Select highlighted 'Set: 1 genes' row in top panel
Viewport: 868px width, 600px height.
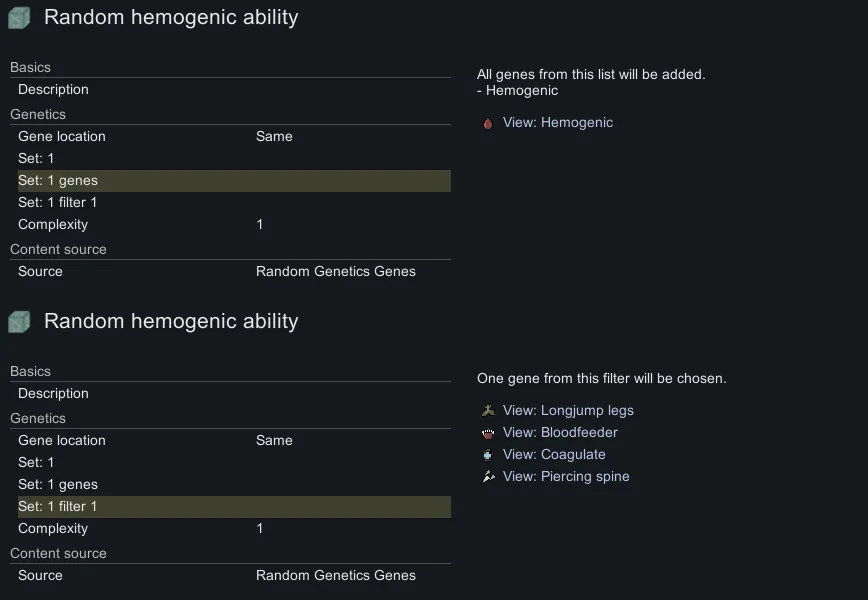pyautogui.click(x=230, y=181)
